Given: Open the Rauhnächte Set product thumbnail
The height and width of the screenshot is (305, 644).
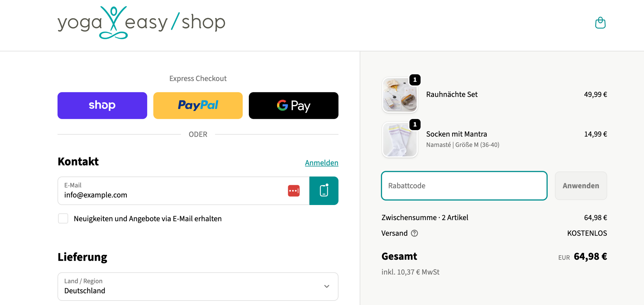Looking at the screenshot, I should click(x=399, y=96).
